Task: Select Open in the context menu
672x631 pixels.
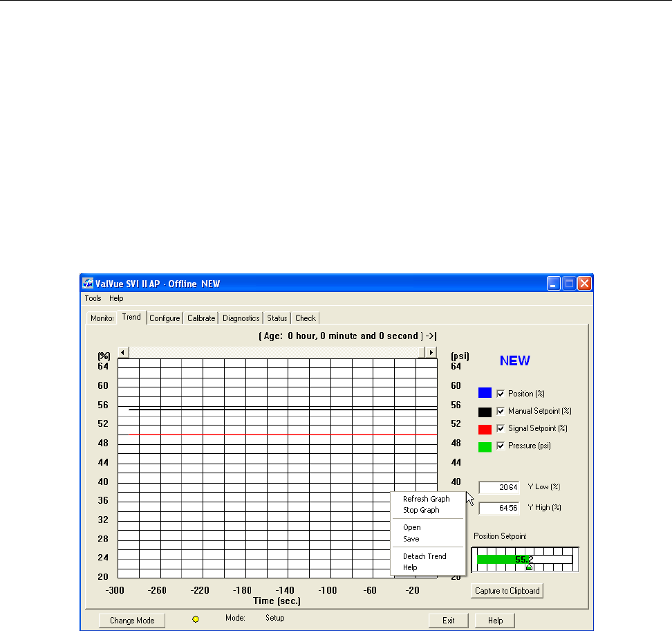Action: coord(412,528)
